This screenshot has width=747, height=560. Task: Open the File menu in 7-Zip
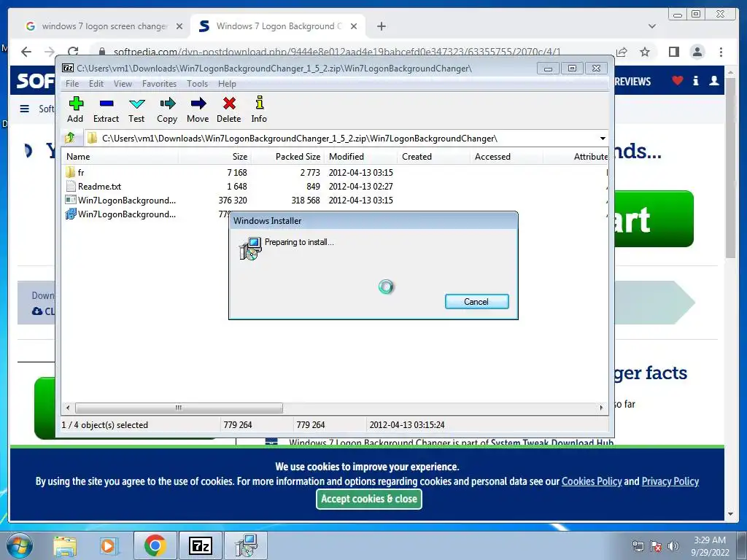tap(72, 84)
